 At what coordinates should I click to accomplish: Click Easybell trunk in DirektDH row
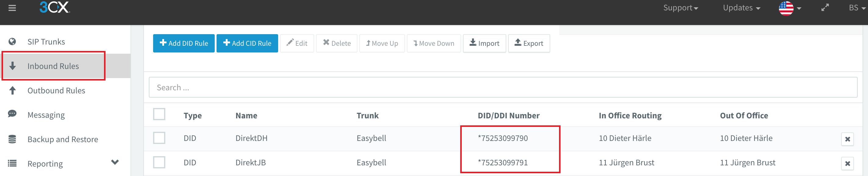(371, 138)
